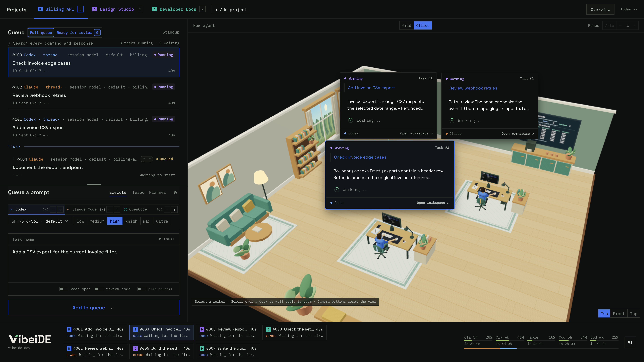Increase the Codex agent count
The height and width of the screenshot is (362, 644).
pyautogui.click(x=60, y=210)
